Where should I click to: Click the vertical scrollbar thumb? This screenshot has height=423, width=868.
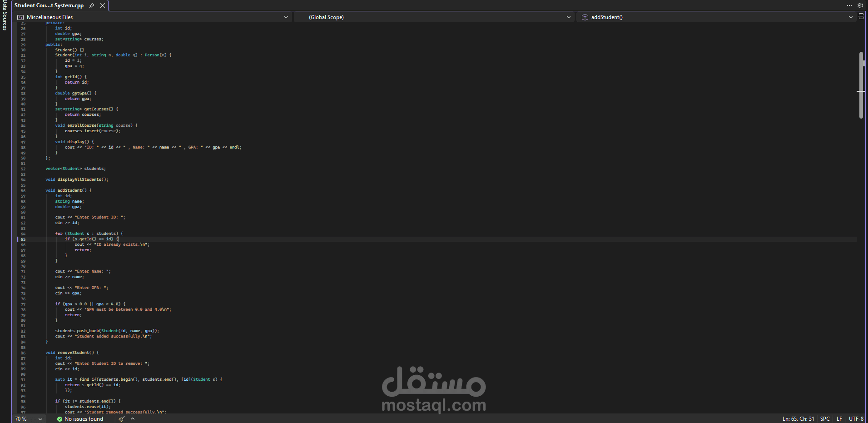click(x=861, y=85)
